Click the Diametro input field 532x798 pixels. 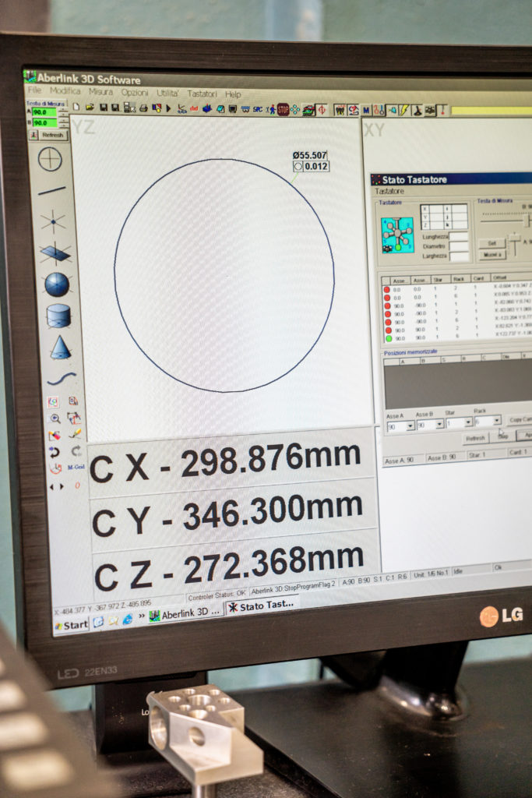[x=458, y=246]
